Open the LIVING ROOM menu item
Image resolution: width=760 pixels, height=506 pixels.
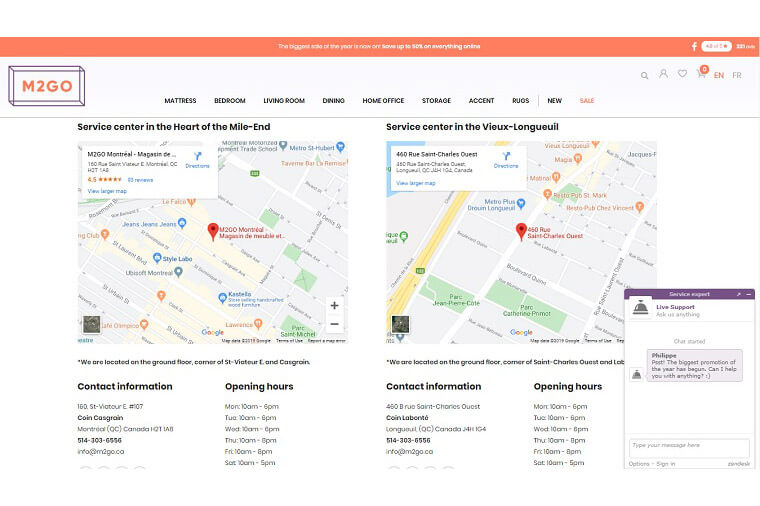(x=284, y=101)
